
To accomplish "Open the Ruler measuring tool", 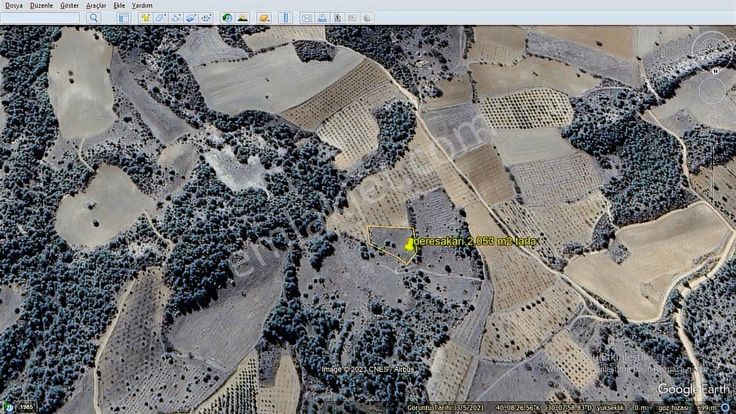I will point(285,18).
